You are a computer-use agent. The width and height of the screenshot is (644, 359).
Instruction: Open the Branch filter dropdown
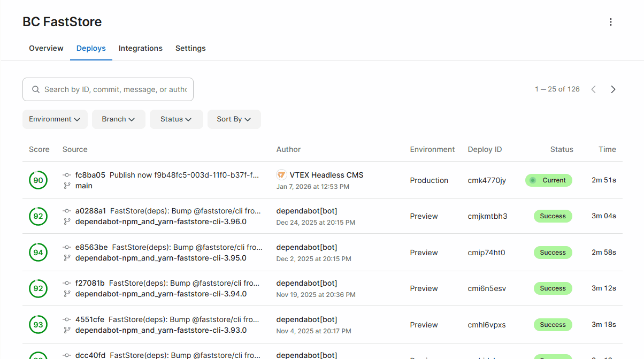point(119,119)
